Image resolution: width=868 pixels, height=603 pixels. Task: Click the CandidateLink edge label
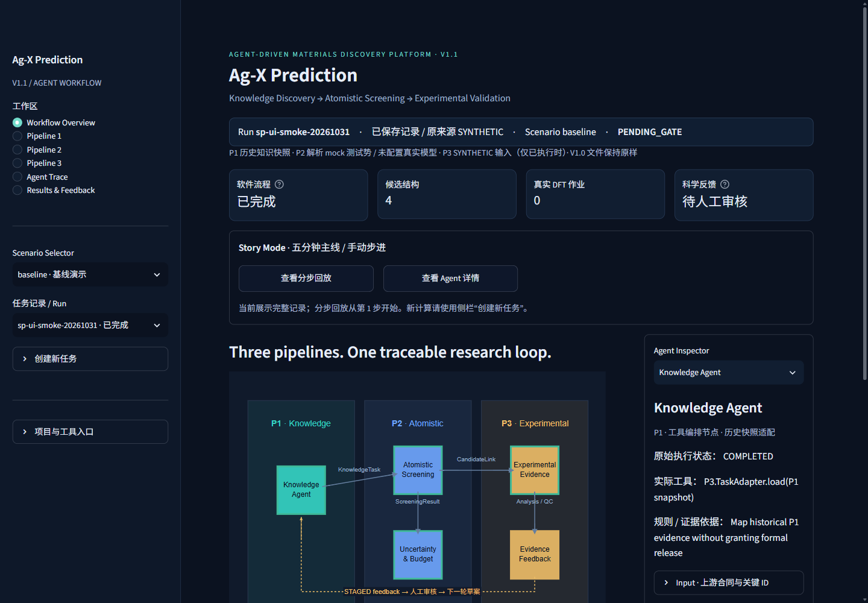[x=476, y=459]
